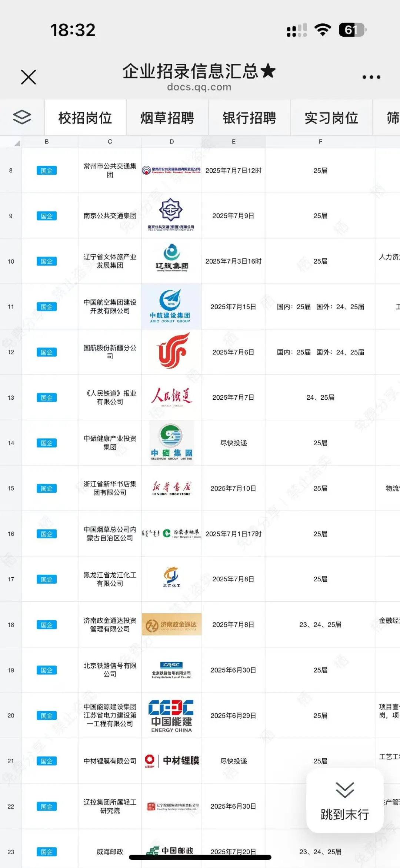The height and width of the screenshot is (868, 400).
Task: Select the deadline cell 2025年7月7日12时
Action: point(233,171)
